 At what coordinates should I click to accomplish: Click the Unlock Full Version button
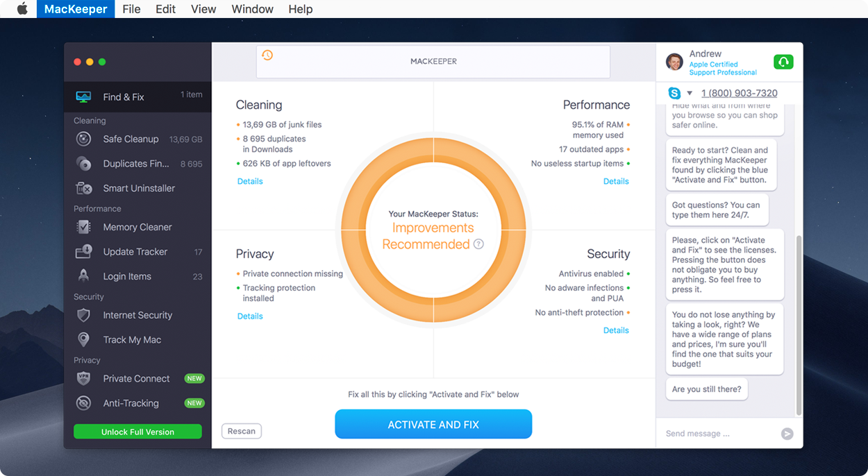click(137, 432)
